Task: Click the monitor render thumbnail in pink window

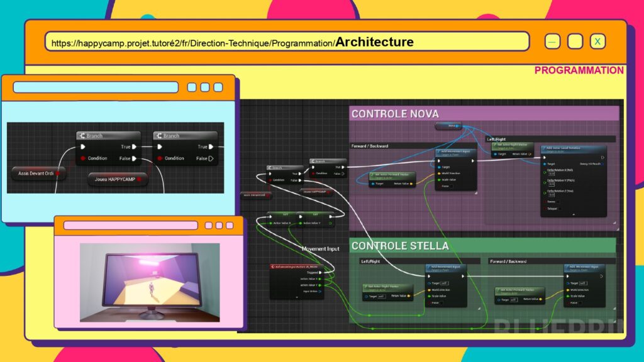Action: 150,282
